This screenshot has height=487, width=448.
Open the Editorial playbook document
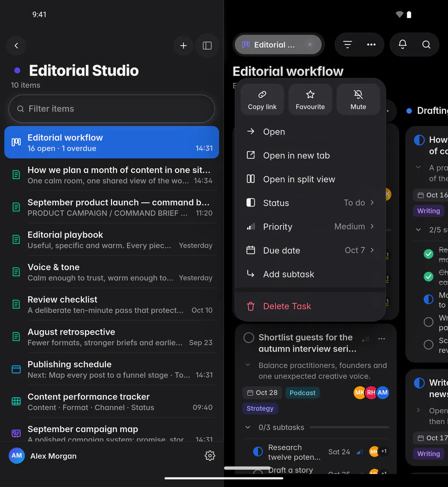click(112, 239)
